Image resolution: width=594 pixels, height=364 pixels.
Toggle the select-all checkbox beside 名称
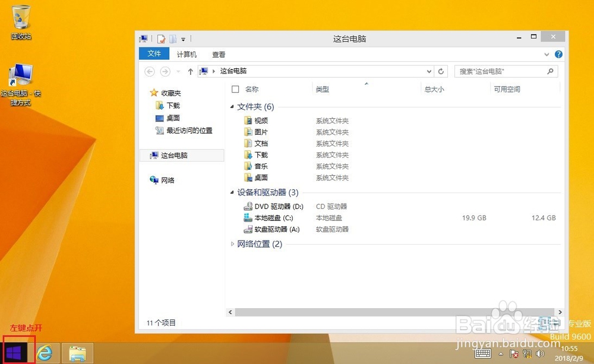click(235, 88)
